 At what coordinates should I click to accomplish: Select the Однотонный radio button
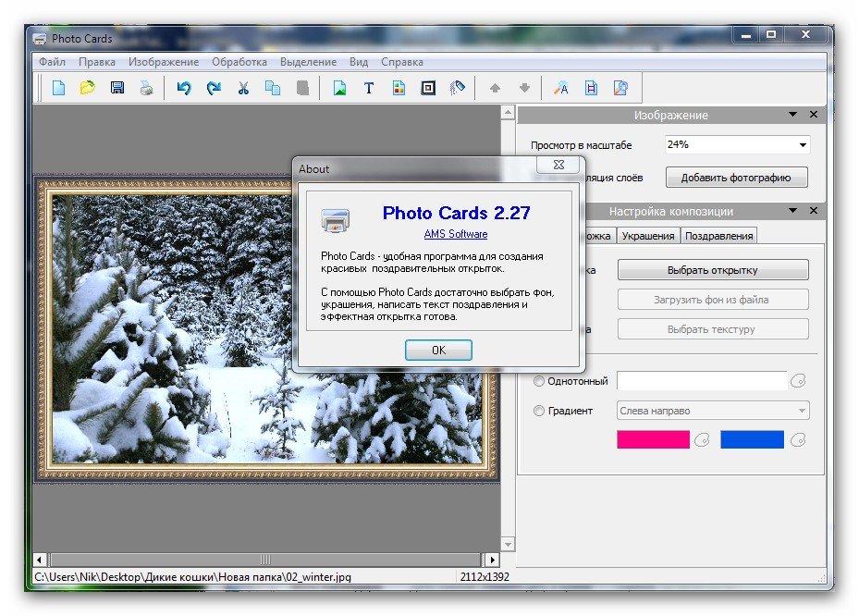coord(539,381)
